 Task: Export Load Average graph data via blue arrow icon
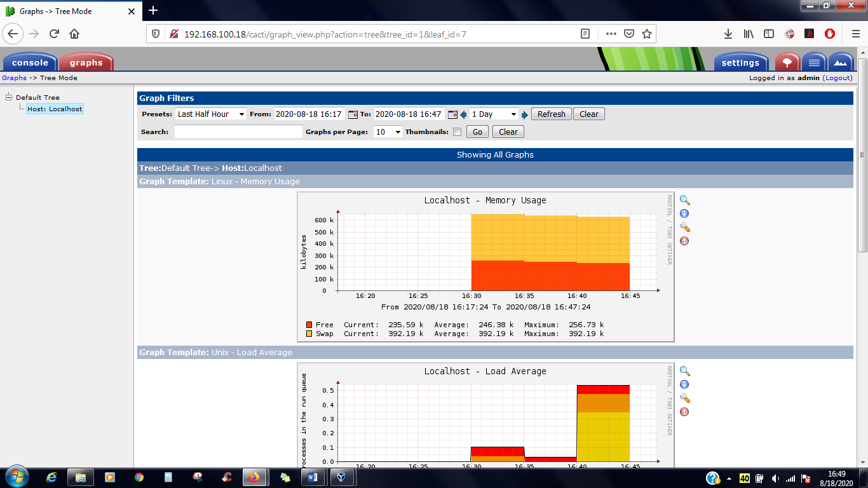pos(684,384)
